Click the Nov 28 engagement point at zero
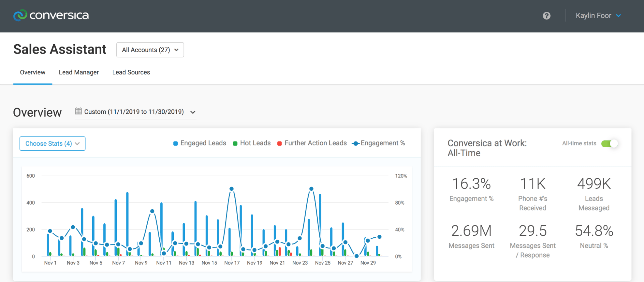The height and width of the screenshot is (282, 644). coord(357,256)
